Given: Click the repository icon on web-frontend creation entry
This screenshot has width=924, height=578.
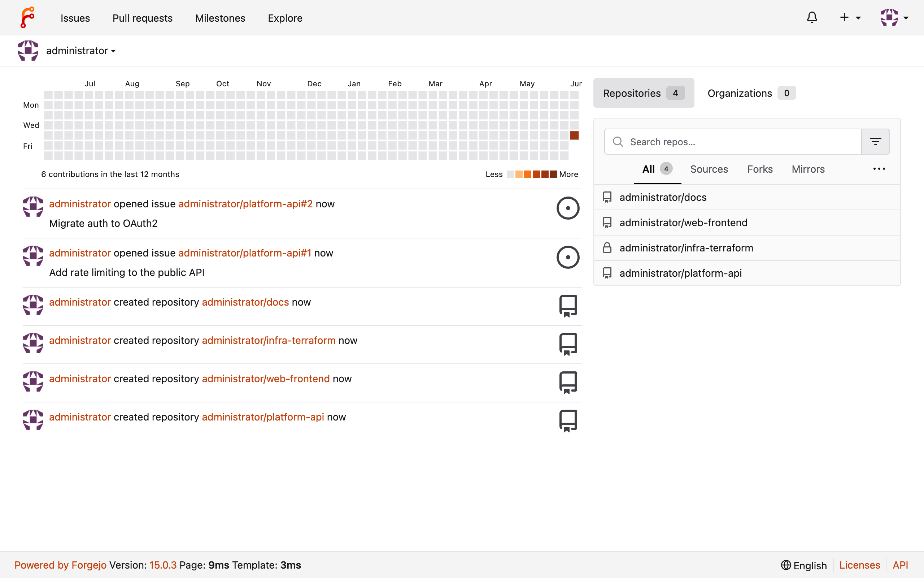Looking at the screenshot, I should (568, 382).
